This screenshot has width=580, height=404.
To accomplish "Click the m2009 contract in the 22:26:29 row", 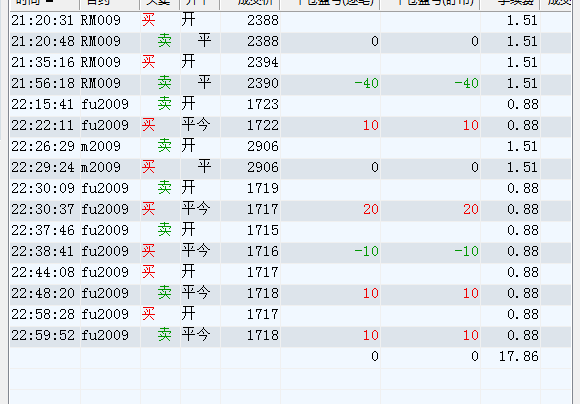I will (x=101, y=147).
